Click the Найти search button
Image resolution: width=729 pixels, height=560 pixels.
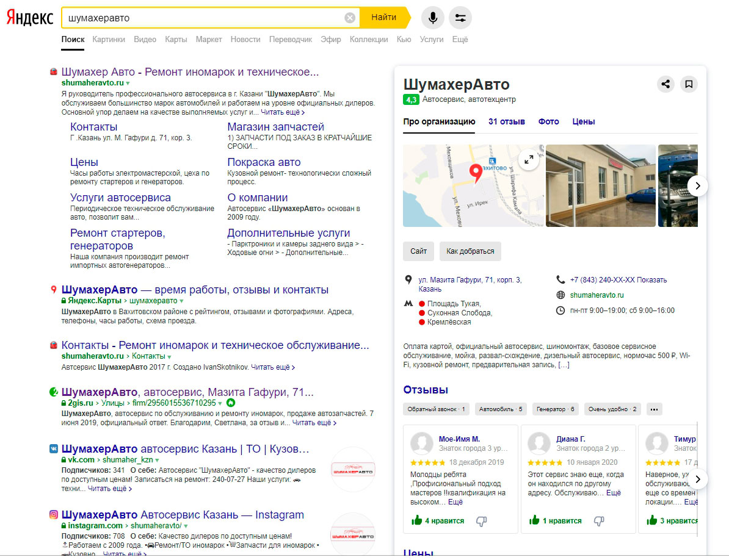pyautogui.click(x=384, y=18)
